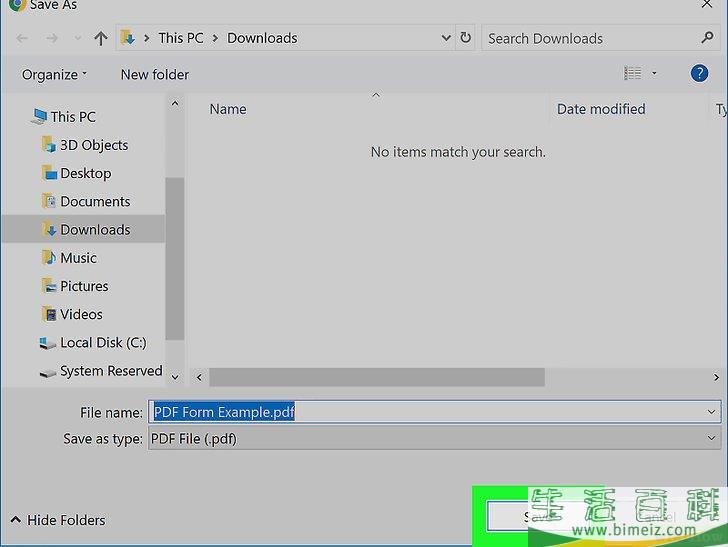This screenshot has height=547, width=728.
Task: Collapse the panel with Hide Folders
Action: (58, 520)
